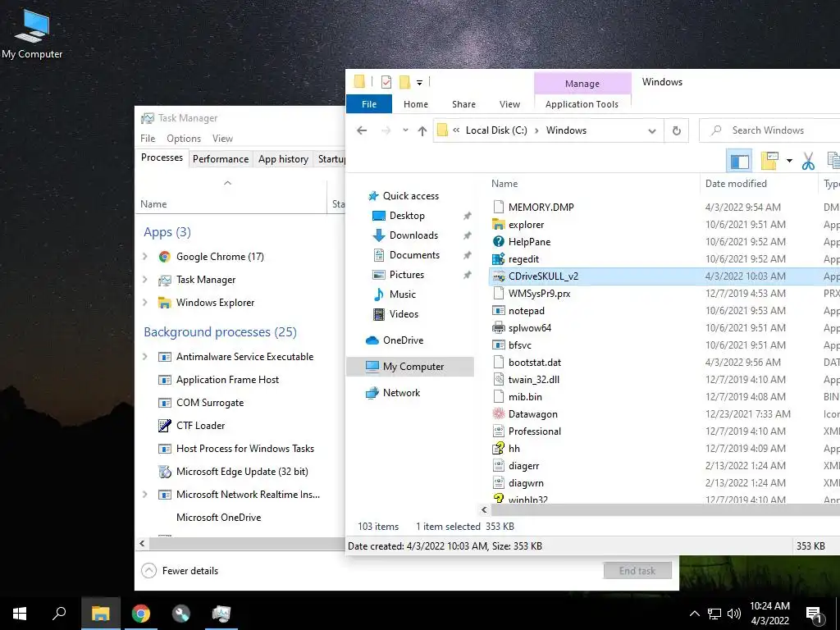Image resolution: width=840 pixels, height=630 pixels.
Task: Select the Windows Explorer process icon
Action: [164, 303]
